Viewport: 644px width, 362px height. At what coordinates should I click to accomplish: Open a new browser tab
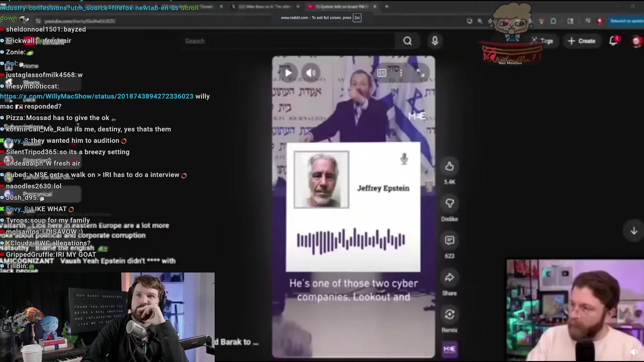[x=386, y=7]
